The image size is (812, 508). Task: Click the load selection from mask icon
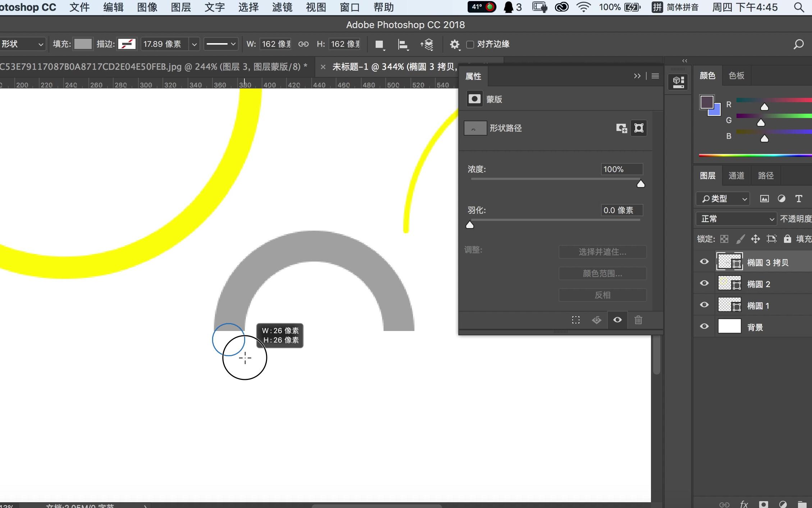pos(576,320)
